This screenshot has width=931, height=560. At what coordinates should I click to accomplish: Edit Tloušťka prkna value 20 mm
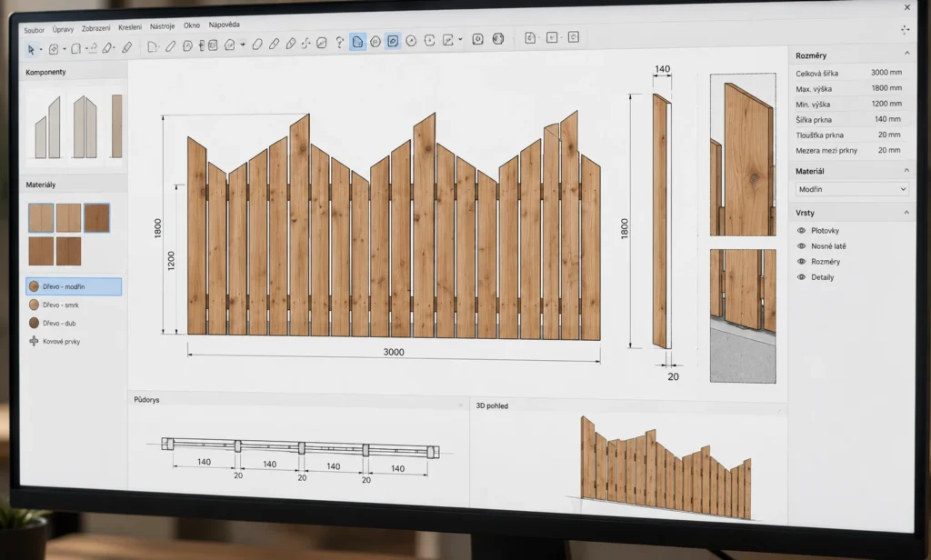[x=889, y=135]
